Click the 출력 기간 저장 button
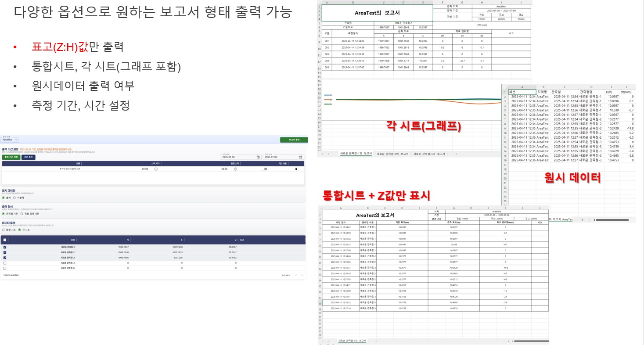 tap(11, 157)
